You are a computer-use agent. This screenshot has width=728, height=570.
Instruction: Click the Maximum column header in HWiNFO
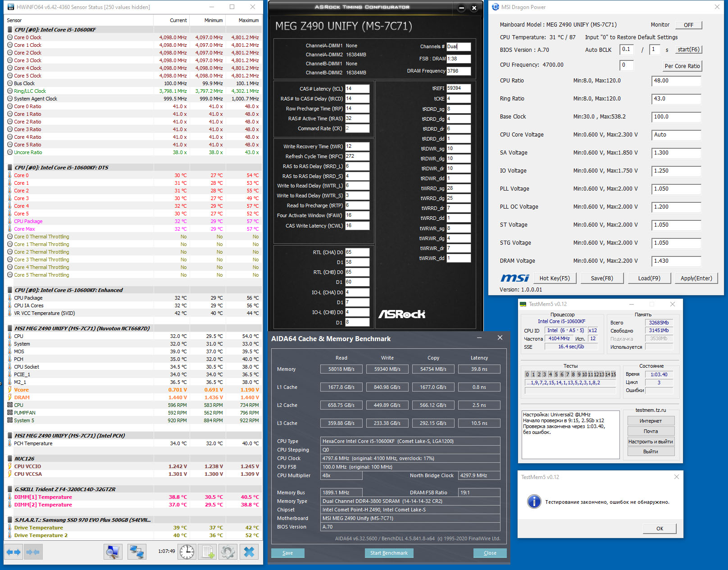tap(244, 20)
